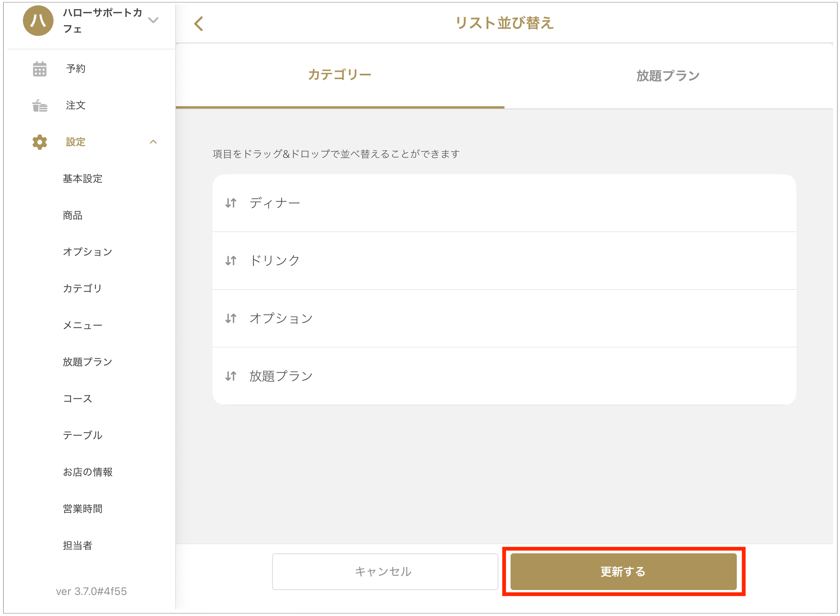Click the sort handle beside 放題プラン row
840x616 pixels.
click(231, 376)
